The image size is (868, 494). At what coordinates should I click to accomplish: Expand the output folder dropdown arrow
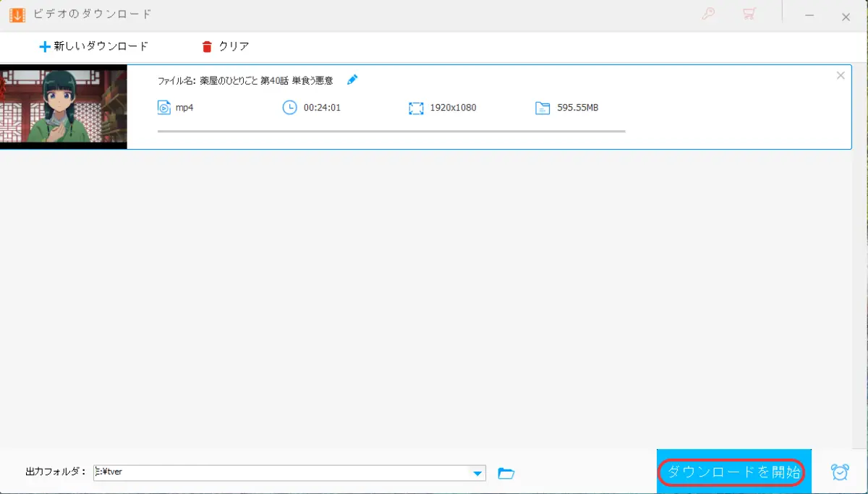pos(477,473)
